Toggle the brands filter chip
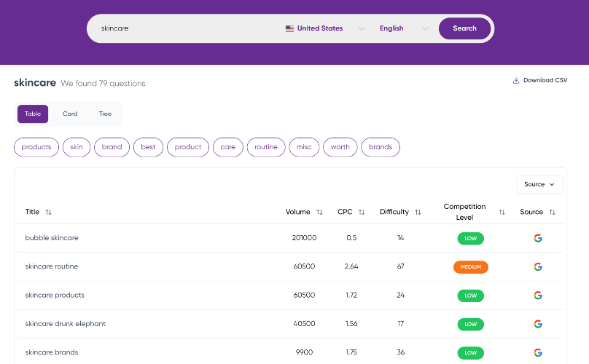Image resolution: width=589 pixels, height=364 pixels. [x=381, y=147]
